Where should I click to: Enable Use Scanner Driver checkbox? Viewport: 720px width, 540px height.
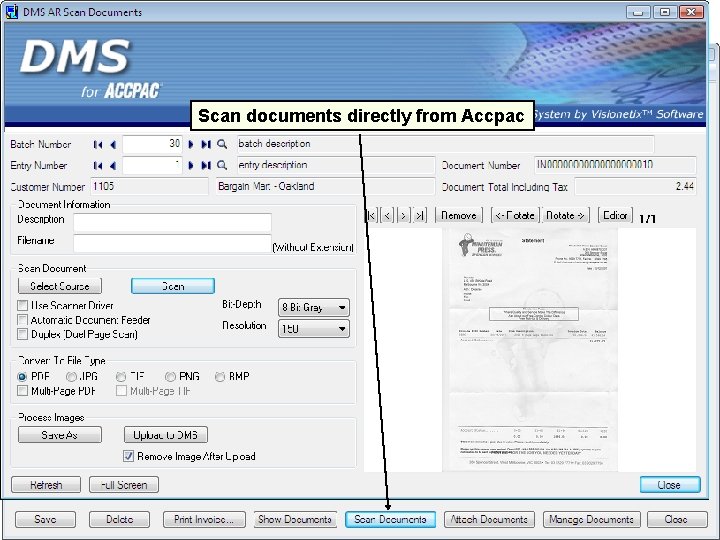click(x=22, y=305)
